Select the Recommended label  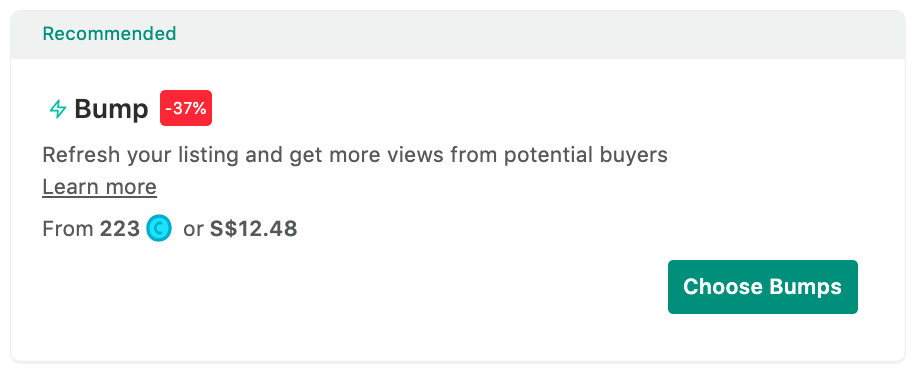[109, 34]
